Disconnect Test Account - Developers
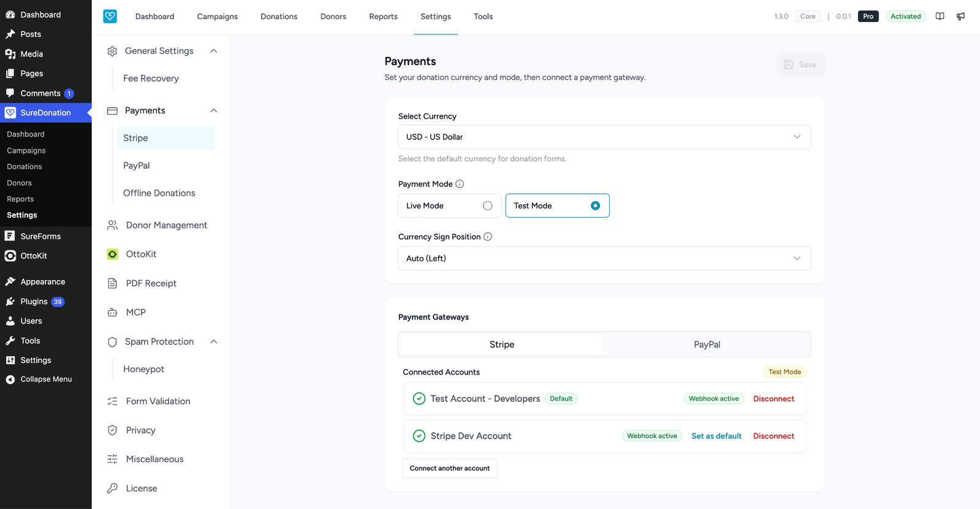Screen dimensions: 980x509 coord(773,399)
